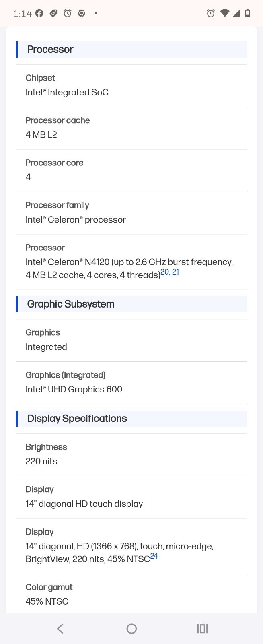Tap the status bar clock showing 1:14
The height and width of the screenshot is (644, 263).
[23, 14]
